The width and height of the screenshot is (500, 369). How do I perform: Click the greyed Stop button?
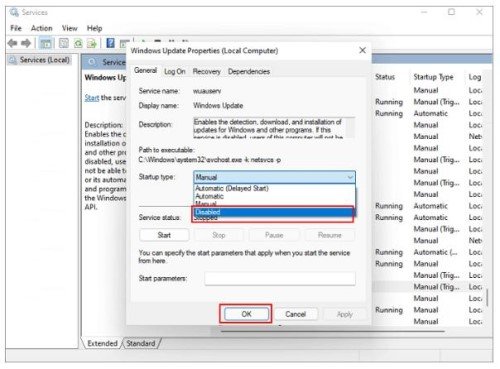[x=219, y=235]
